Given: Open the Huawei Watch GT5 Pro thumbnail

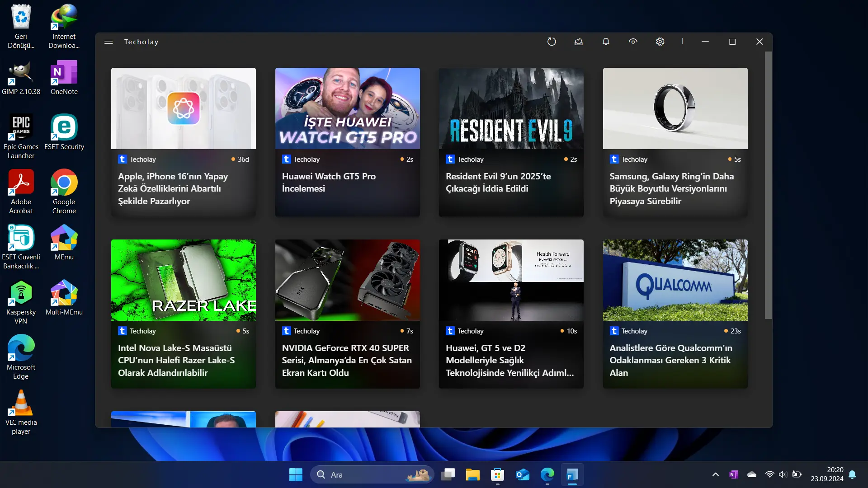Looking at the screenshot, I should pos(348,108).
